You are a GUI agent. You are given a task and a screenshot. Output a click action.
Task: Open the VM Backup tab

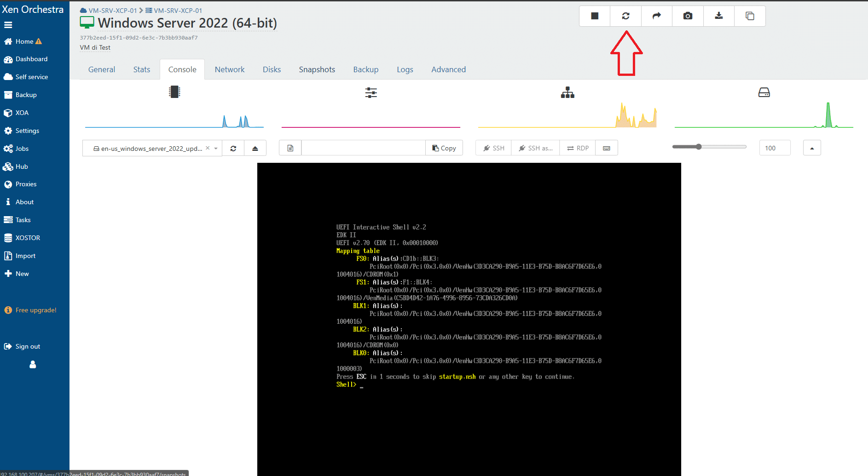click(366, 69)
